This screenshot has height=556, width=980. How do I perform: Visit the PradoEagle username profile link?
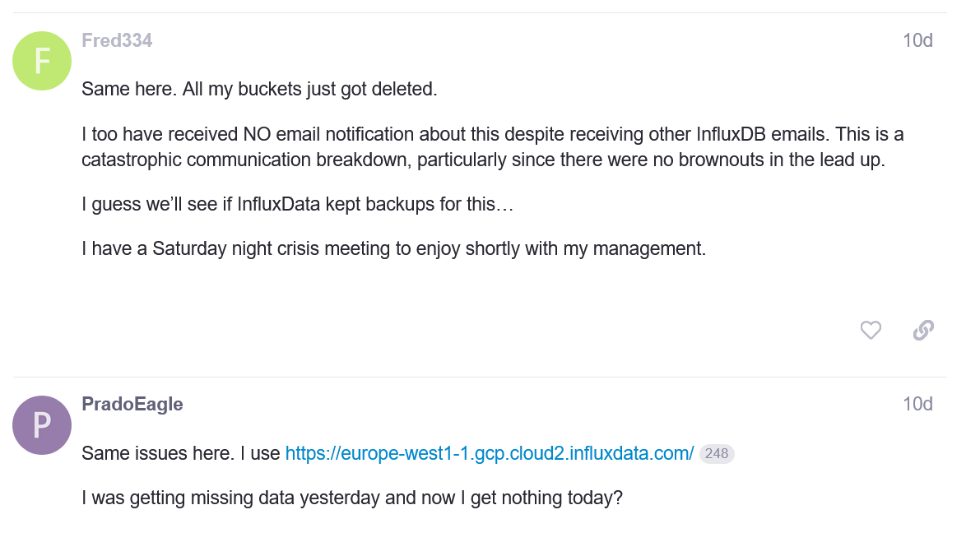[132, 404]
